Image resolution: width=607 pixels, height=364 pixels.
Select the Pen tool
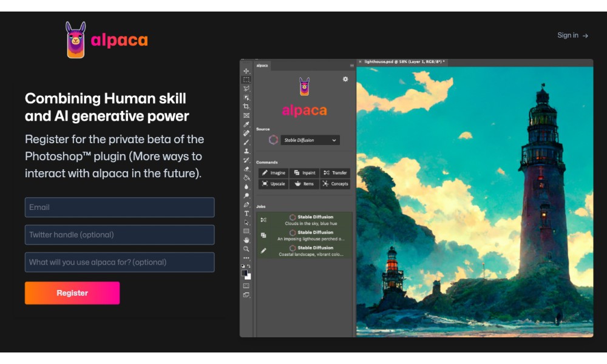coord(246,204)
